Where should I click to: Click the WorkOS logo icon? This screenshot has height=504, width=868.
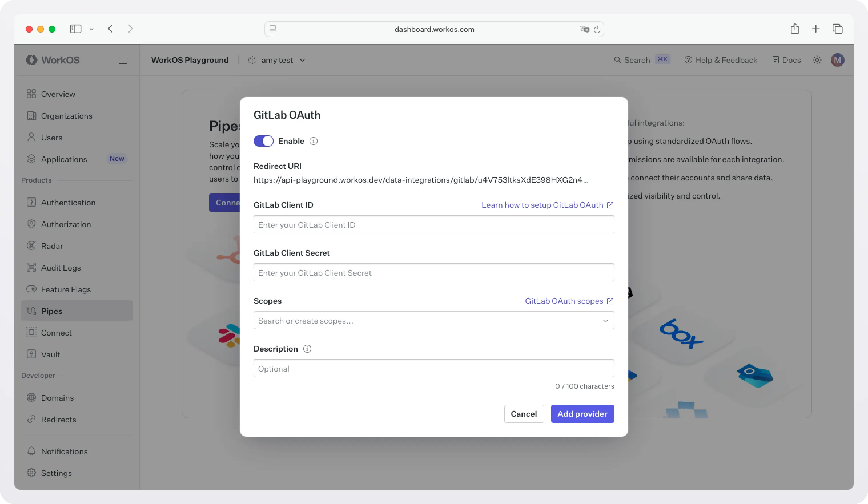tap(31, 60)
